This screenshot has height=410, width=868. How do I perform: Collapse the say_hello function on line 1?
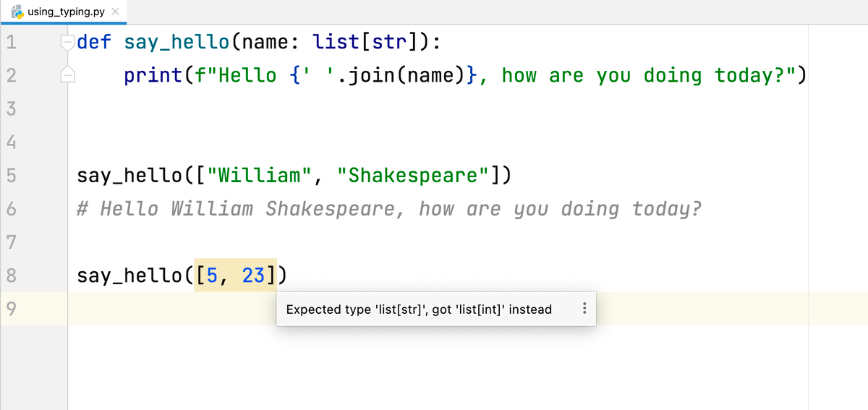pos(67,41)
